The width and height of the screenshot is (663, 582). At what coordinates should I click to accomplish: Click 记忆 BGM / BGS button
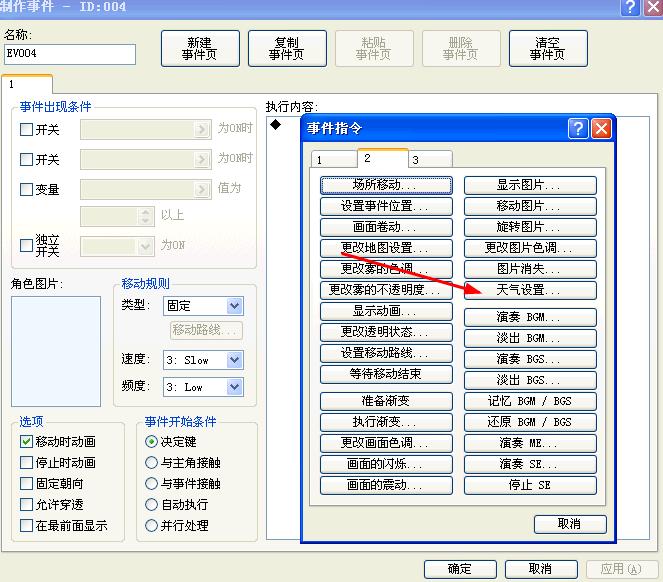(x=530, y=401)
